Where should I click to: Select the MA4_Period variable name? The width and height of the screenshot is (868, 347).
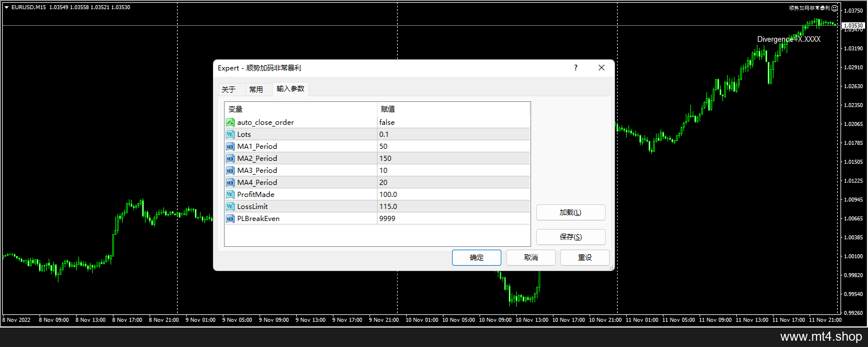(257, 182)
